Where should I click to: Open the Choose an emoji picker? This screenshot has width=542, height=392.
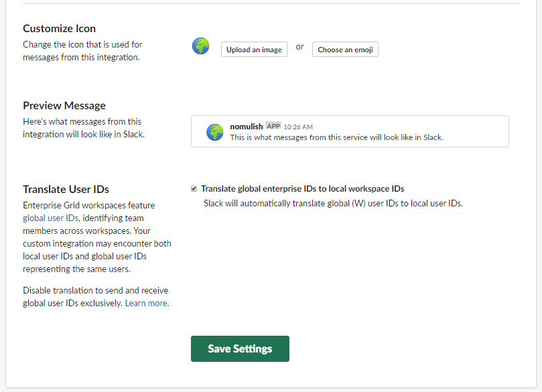pyautogui.click(x=345, y=50)
